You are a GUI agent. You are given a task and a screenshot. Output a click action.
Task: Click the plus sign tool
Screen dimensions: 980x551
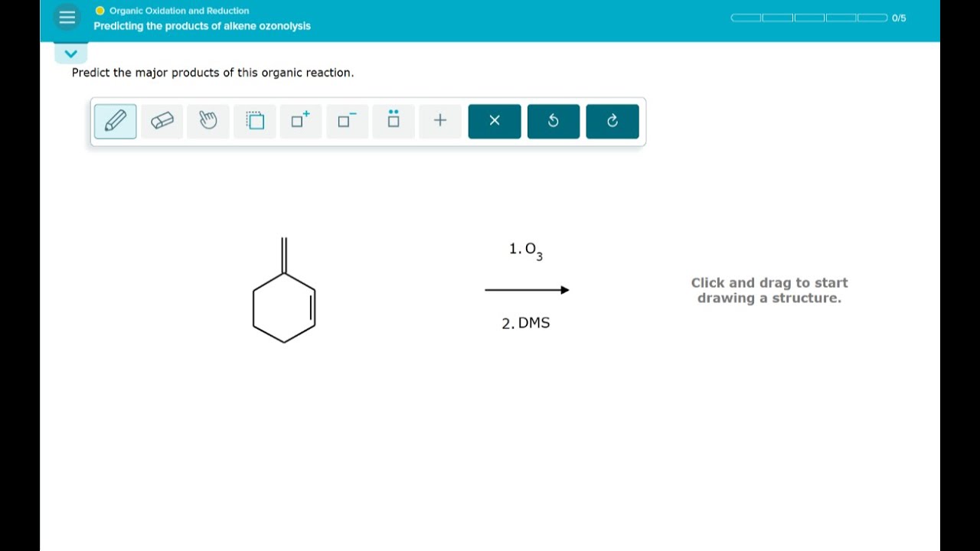click(x=440, y=121)
